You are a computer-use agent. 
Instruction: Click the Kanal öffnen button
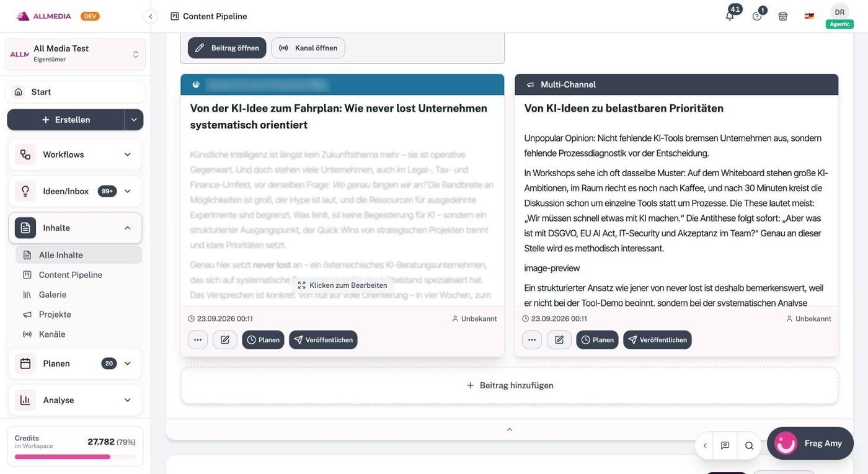(308, 48)
